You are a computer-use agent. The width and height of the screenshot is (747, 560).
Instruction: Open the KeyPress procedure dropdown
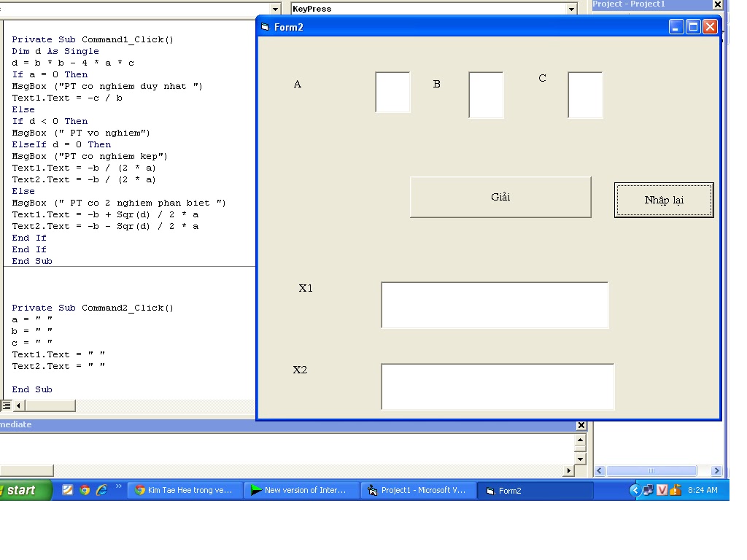[x=570, y=8]
